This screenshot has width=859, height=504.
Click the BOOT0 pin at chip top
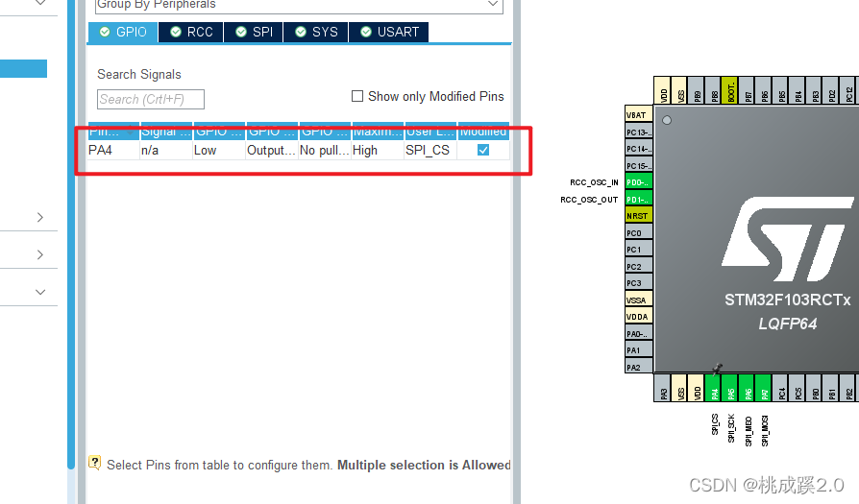click(x=730, y=90)
